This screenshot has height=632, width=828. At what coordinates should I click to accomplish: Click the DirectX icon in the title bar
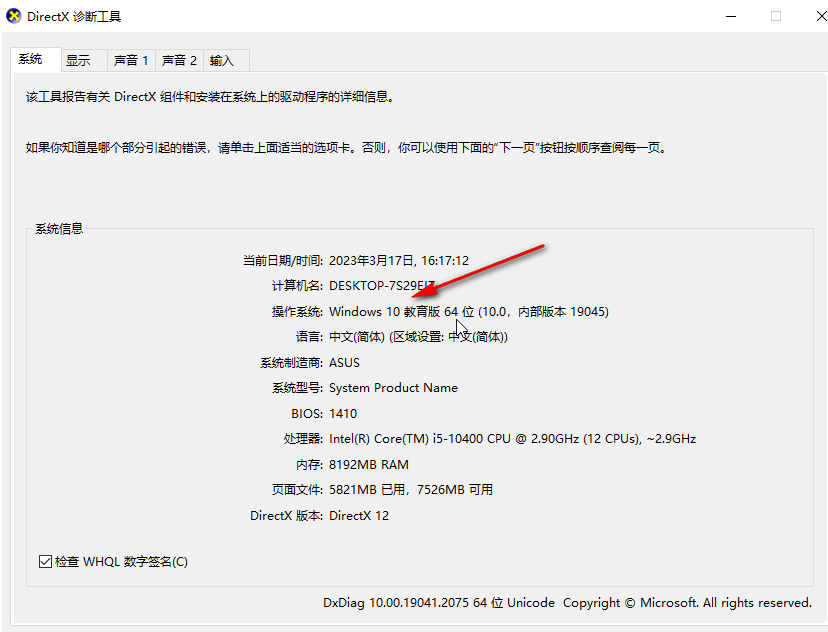(14, 16)
